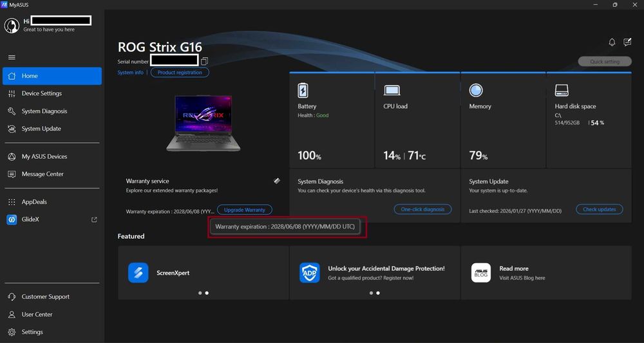Click the CPU temperature 71°C reading
This screenshot has width=644, height=343.
tap(417, 156)
